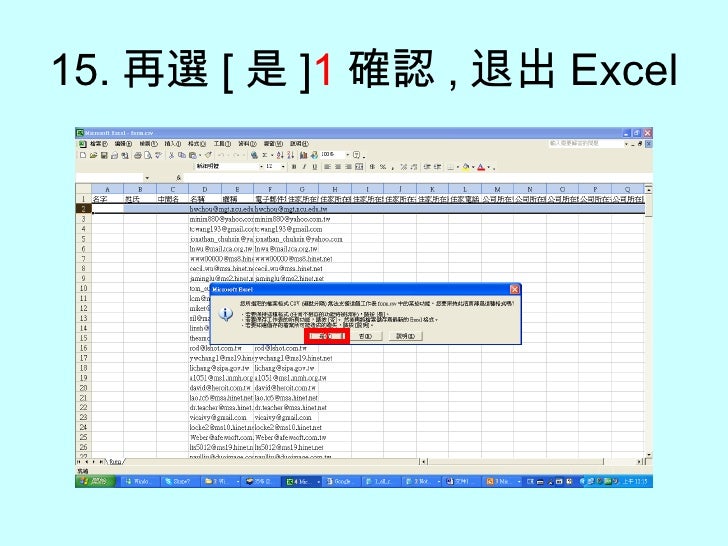Viewport: 728px width, 546px height.
Task: Open the 工具(T) Tools menu
Action: point(222,144)
